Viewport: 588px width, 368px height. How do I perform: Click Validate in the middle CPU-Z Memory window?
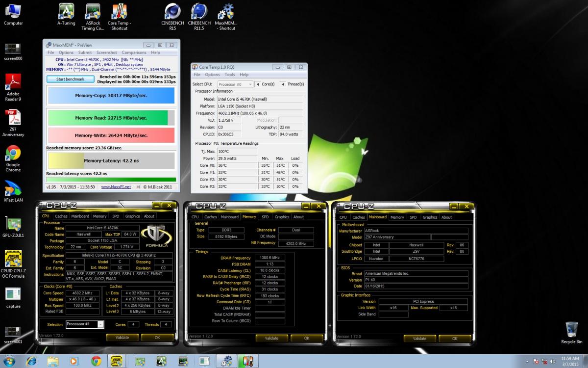[271, 338]
